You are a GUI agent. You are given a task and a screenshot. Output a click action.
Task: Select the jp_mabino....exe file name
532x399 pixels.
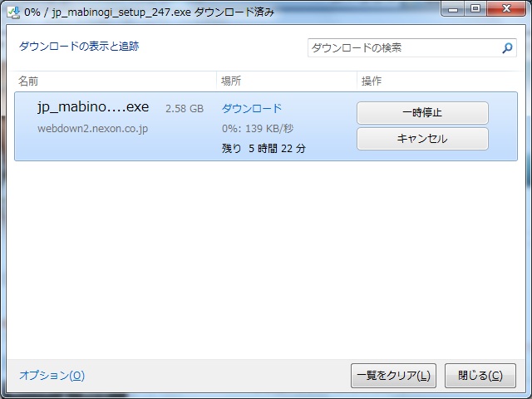pos(93,107)
